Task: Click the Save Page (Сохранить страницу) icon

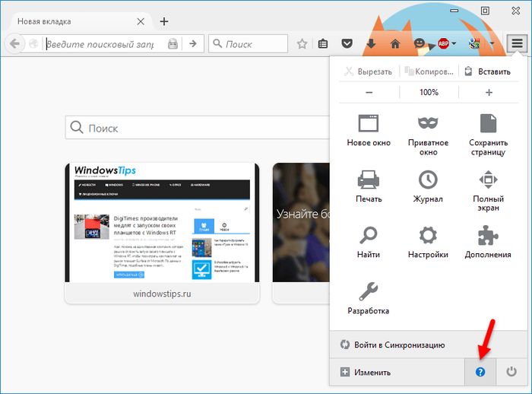Action: pos(488,124)
